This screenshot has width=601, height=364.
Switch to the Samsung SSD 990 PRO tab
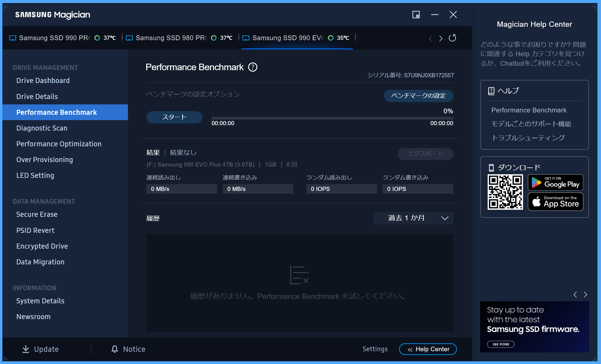point(62,38)
